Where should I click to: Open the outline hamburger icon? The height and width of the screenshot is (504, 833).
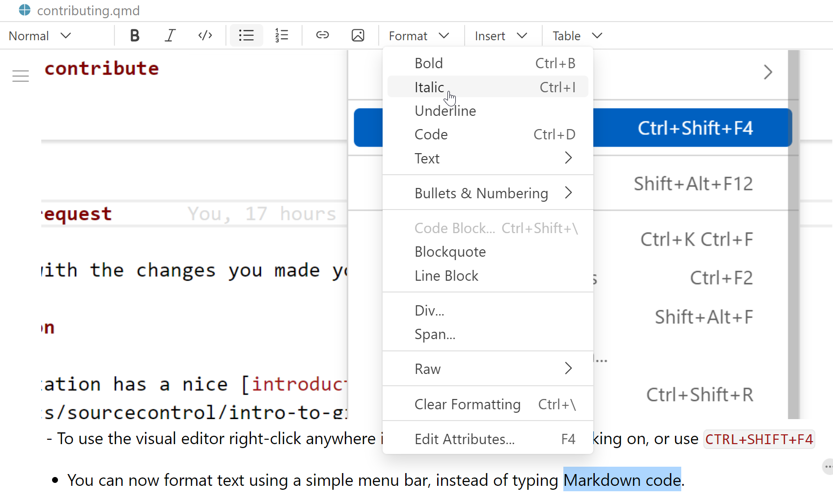21,76
